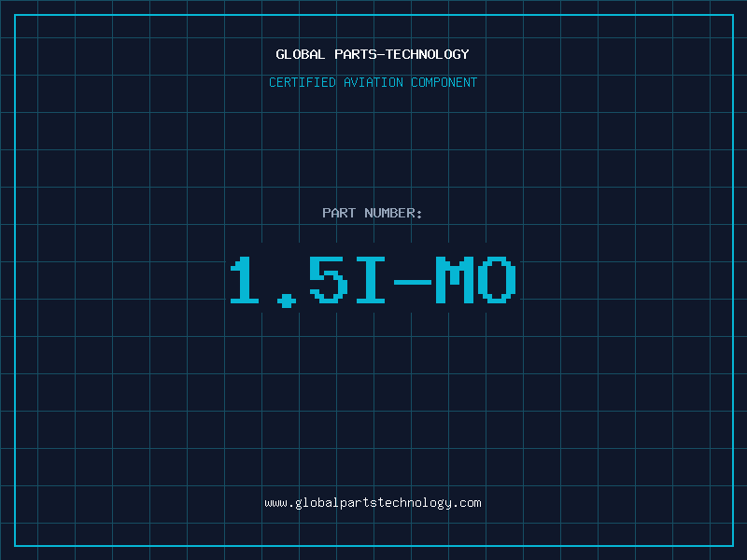
Task: Click the .com ending of the website address
Action: point(467,503)
